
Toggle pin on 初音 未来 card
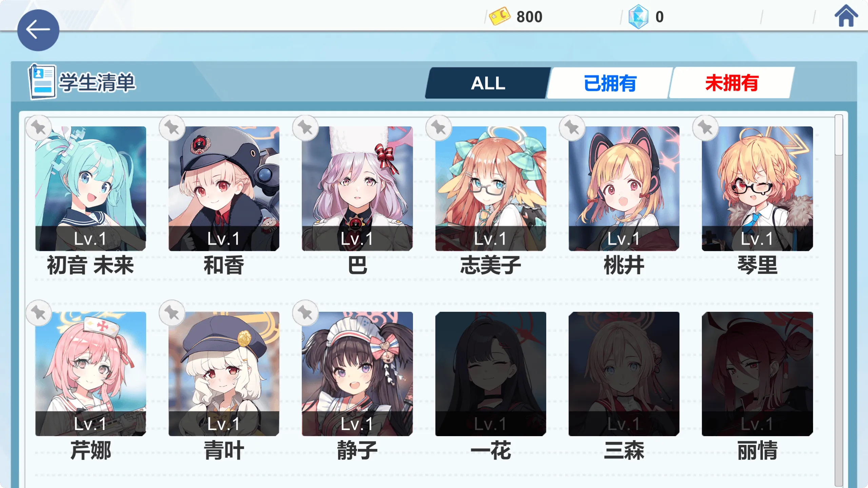click(x=39, y=128)
